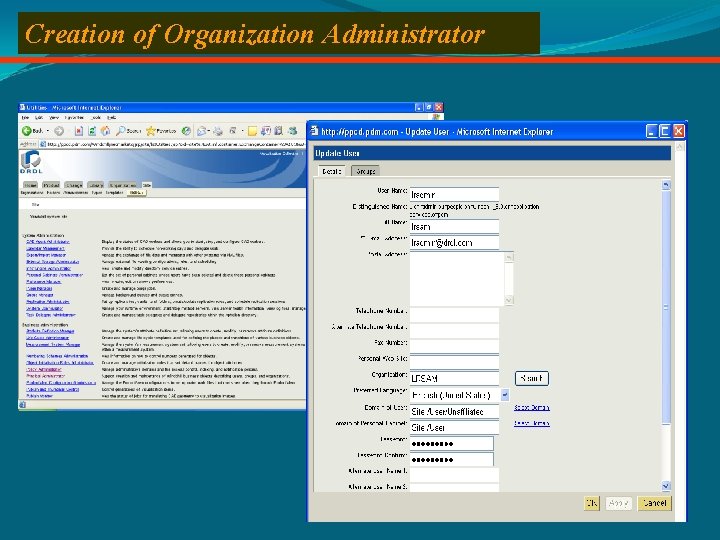Select the Library tab on the DRDL page
Image resolution: width=720 pixels, height=540 pixels.
tap(96, 185)
